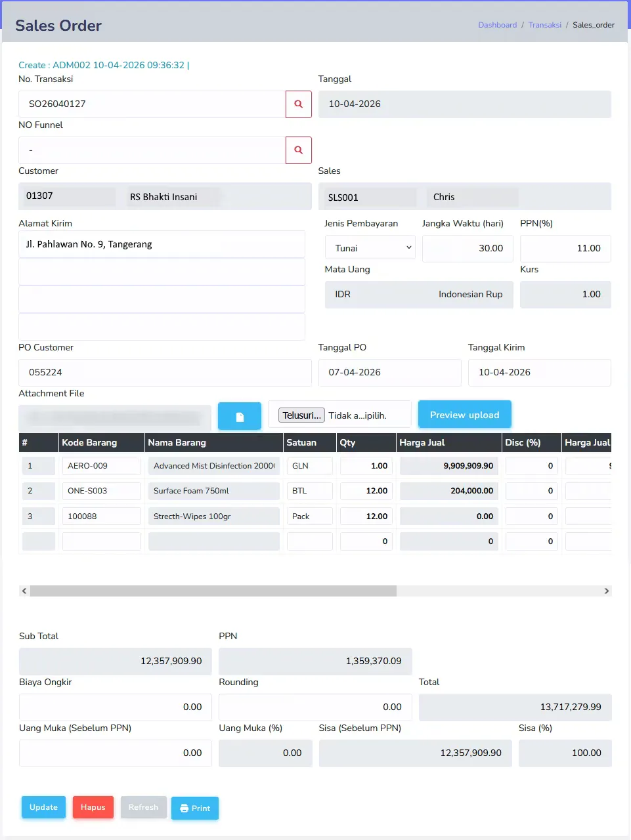Click the Sisa (%) value 100.00
This screenshot has height=840, width=631.
pos(565,753)
